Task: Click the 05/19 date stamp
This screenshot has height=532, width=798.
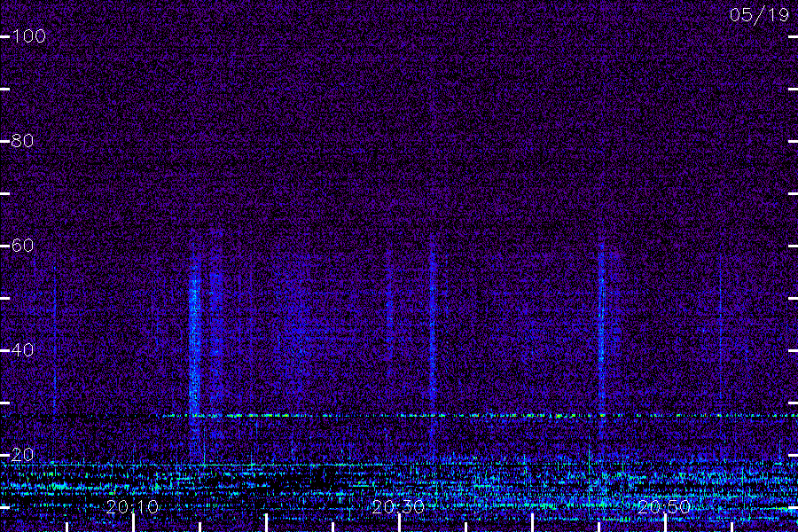Action: (x=759, y=15)
